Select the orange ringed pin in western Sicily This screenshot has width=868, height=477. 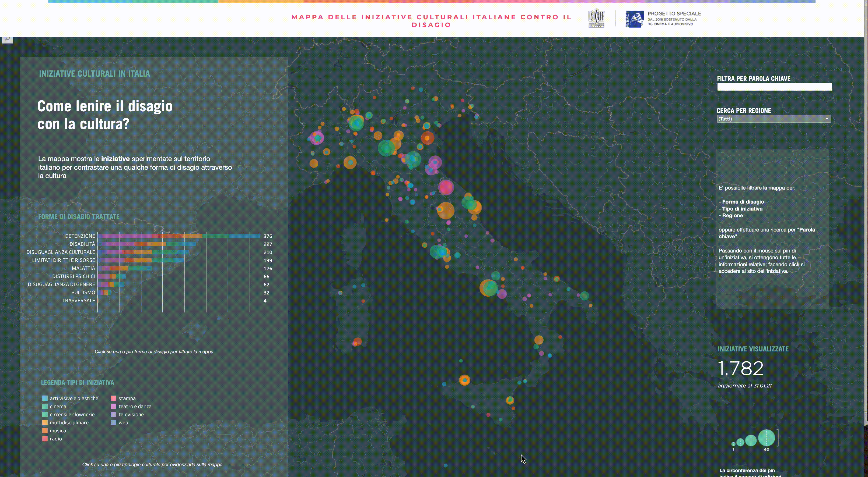coord(464,380)
